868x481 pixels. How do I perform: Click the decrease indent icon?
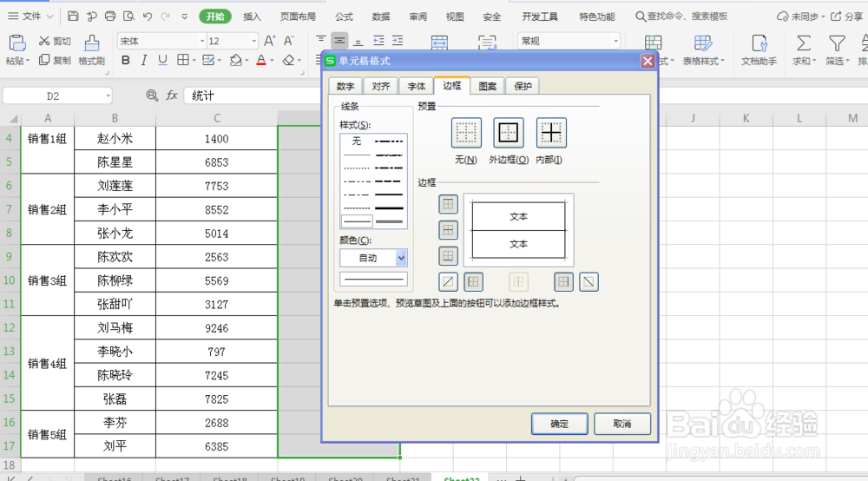(x=378, y=41)
